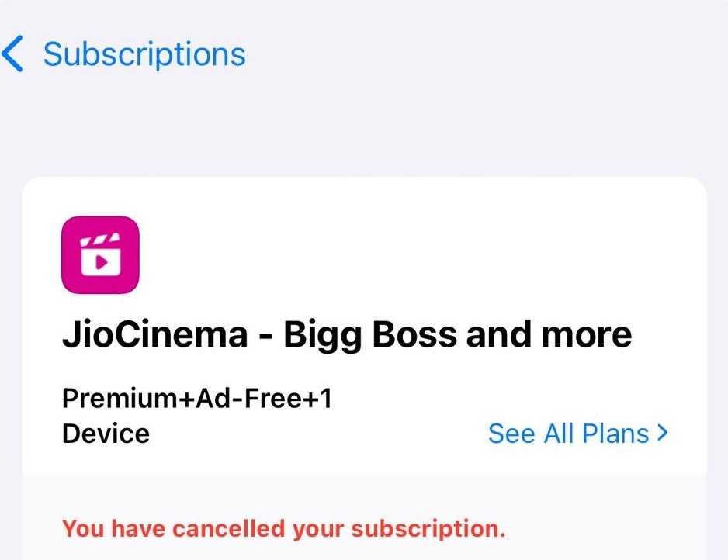
Task: Tap the pink JioCinema app icon
Action: [100, 254]
